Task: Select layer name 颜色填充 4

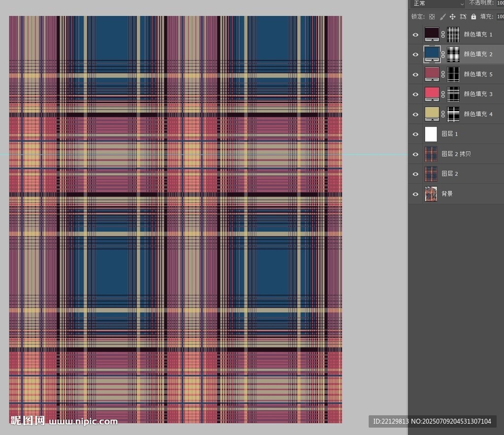Action: pyautogui.click(x=478, y=114)
